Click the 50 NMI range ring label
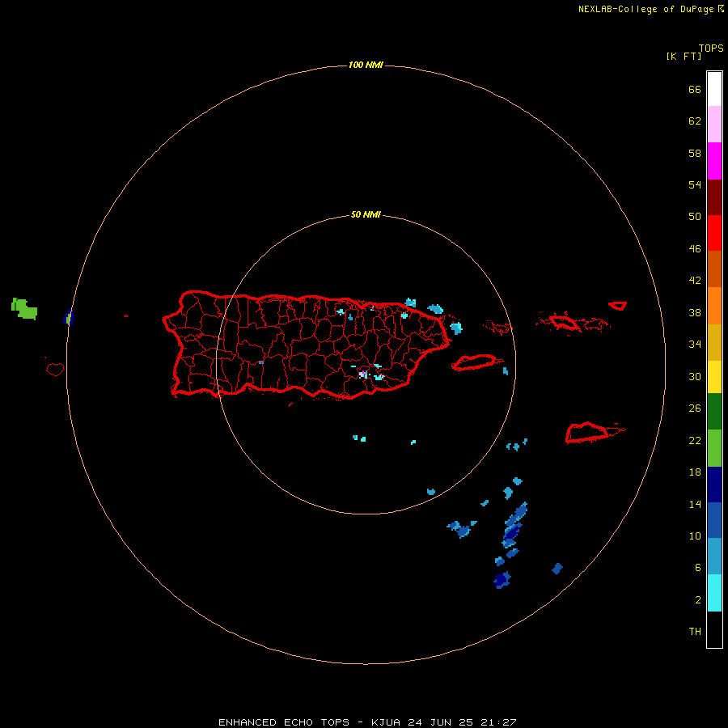 (366, 214)
